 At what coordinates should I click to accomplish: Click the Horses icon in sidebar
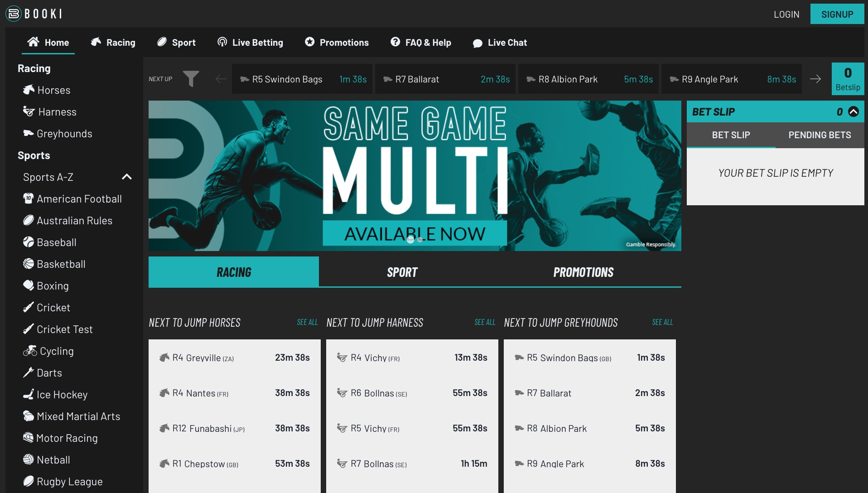[29, 90]
